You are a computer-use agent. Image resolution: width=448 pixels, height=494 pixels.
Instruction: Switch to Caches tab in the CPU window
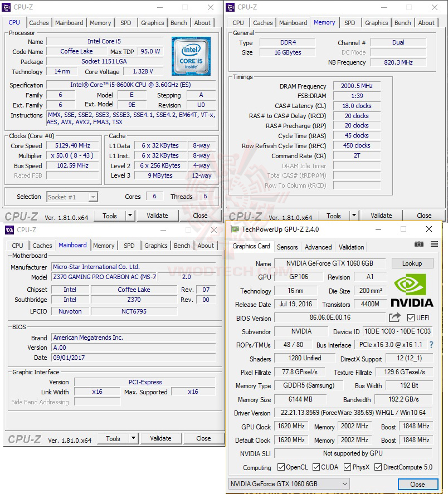point(39,23)
